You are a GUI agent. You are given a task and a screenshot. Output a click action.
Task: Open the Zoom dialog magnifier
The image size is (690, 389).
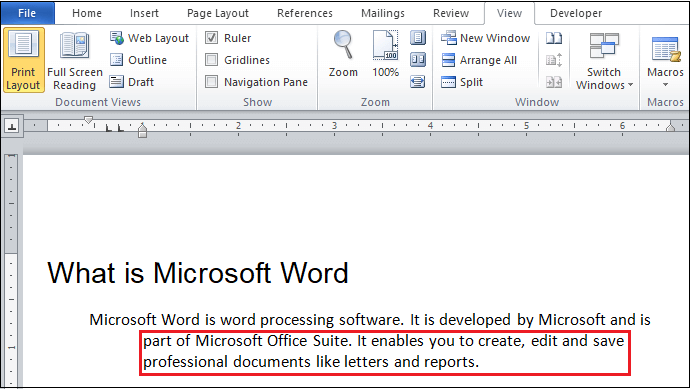[x=343, y=55]
